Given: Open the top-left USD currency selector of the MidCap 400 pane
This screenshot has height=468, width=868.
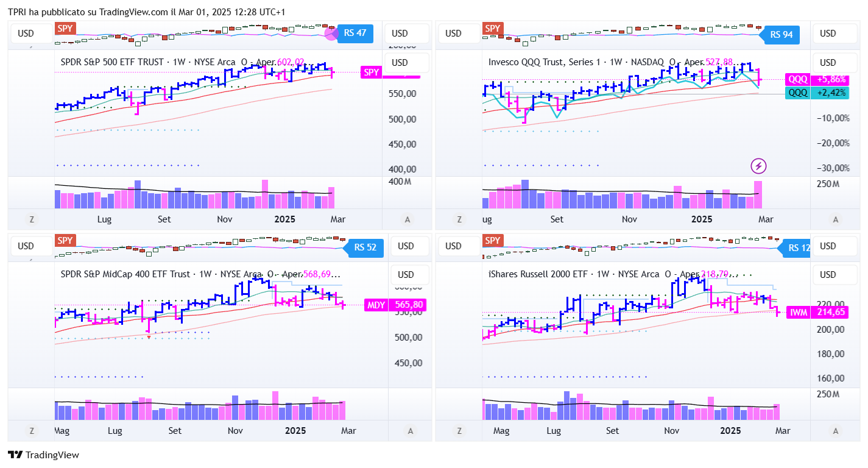Looking at the screenshot, I should 26,246.
